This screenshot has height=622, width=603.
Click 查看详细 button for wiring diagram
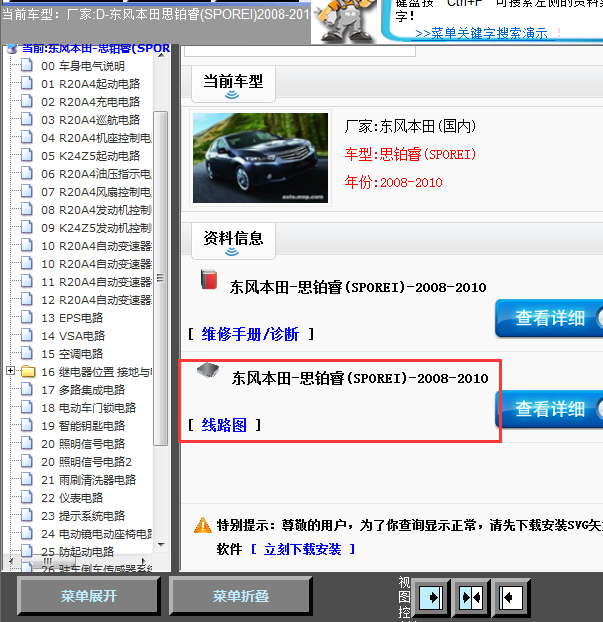tap(549, 409)
